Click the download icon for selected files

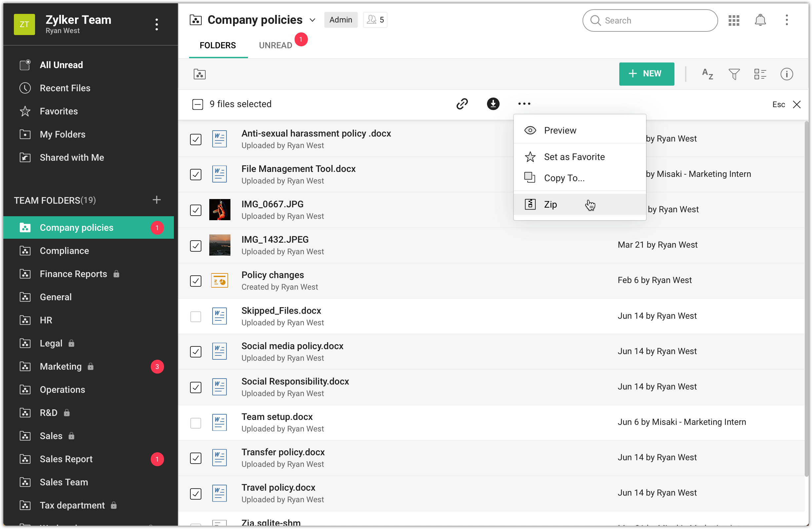click(493, 104)
